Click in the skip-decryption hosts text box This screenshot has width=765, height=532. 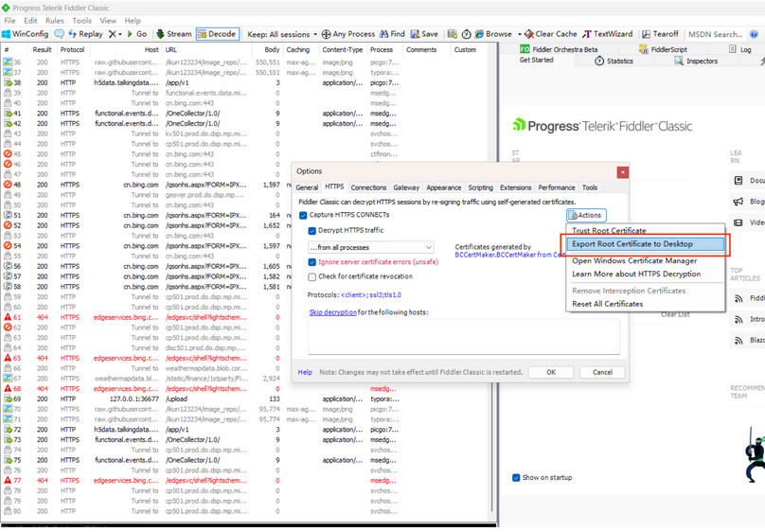tap(464, 336)
